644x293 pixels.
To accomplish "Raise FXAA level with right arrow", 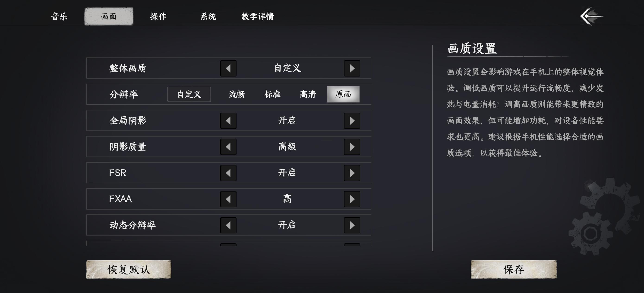I will 352,199.
